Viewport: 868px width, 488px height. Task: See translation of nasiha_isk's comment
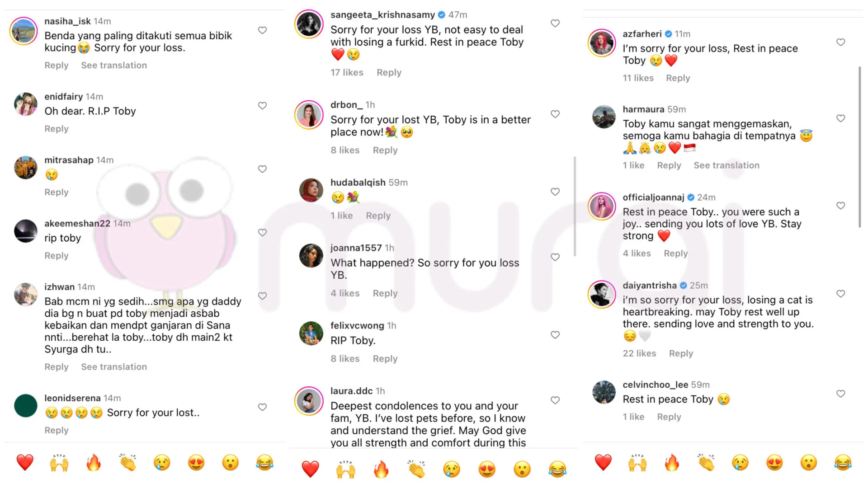(x=114, y=66)
